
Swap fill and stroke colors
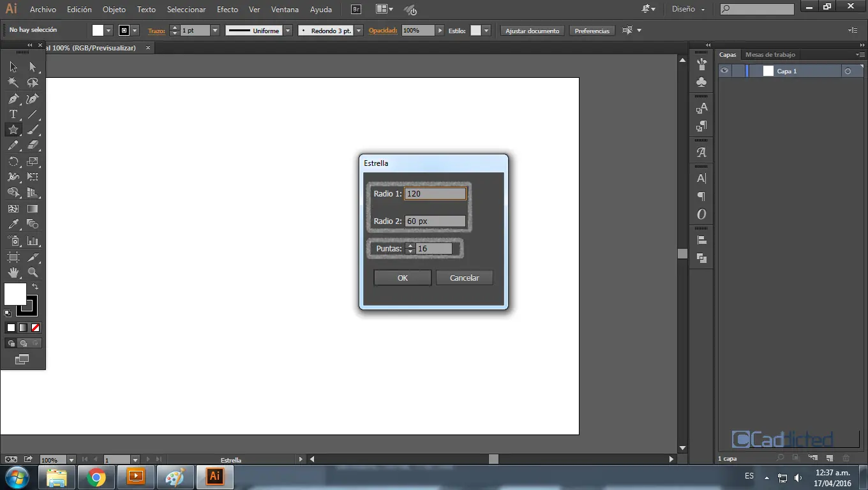(35, 287)
